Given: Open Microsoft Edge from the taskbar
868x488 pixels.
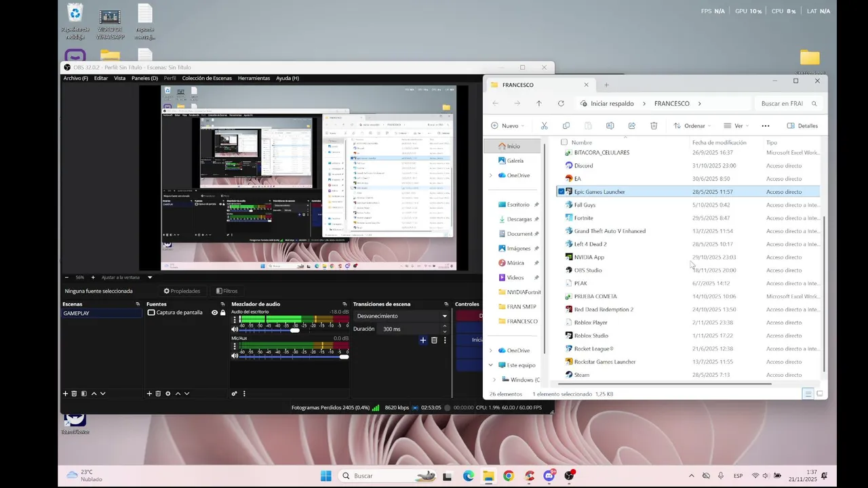Looking at the screenshot, I should coord(469,476).
